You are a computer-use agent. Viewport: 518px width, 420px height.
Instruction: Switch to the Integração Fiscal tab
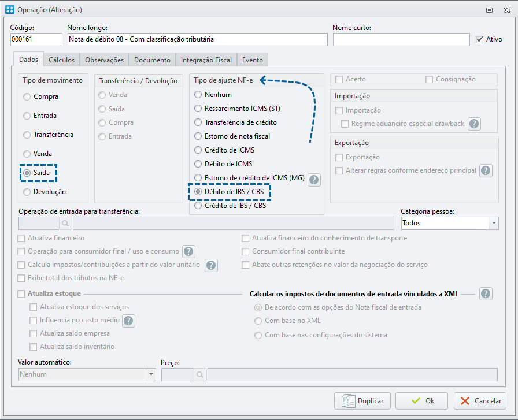pyautogui.click(x=206, y=60)
